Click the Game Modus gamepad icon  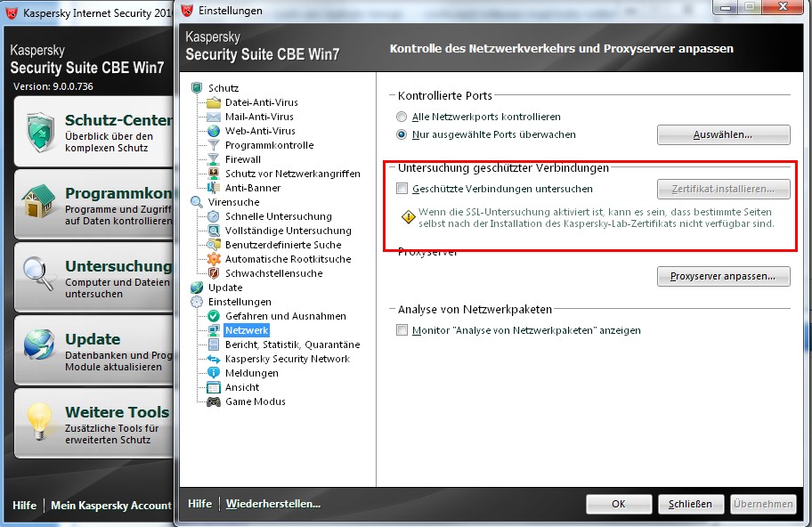pos(214,401)
